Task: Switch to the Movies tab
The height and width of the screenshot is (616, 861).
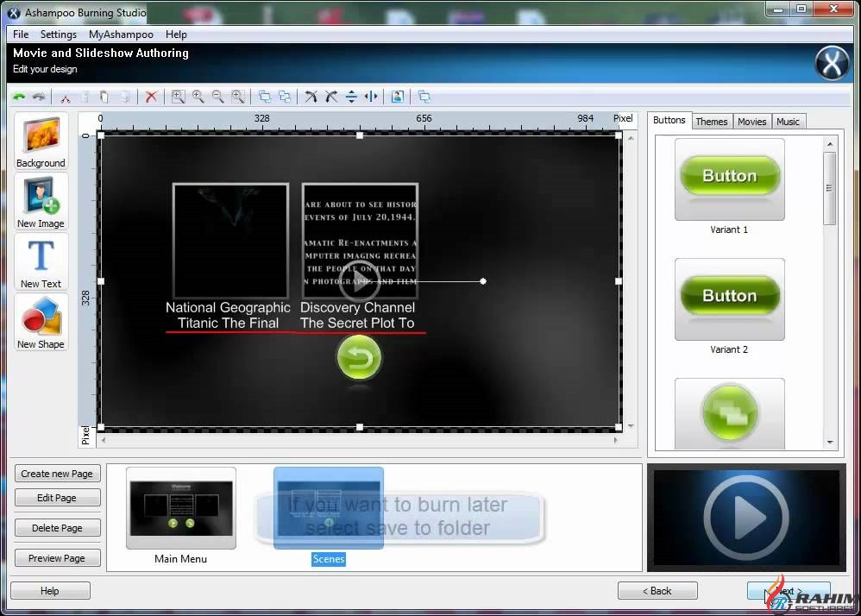Action: click(x=751, y=122)
